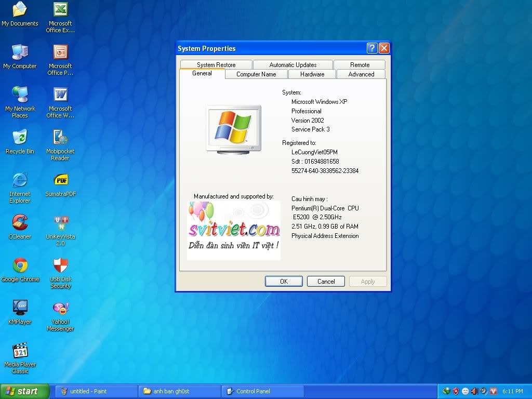The height and width of the screenshot is (399, 532).
Task: Open the Advanced tab
Action: [361, 74]
